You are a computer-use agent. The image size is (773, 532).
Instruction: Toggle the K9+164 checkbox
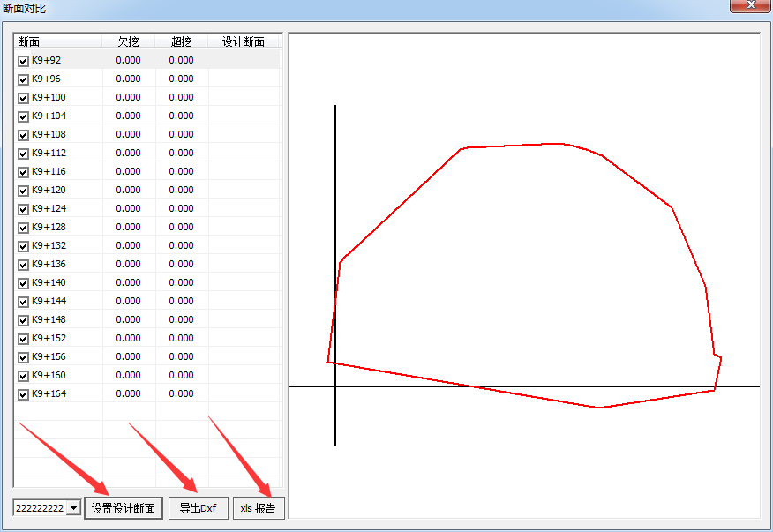pos(24,394)
